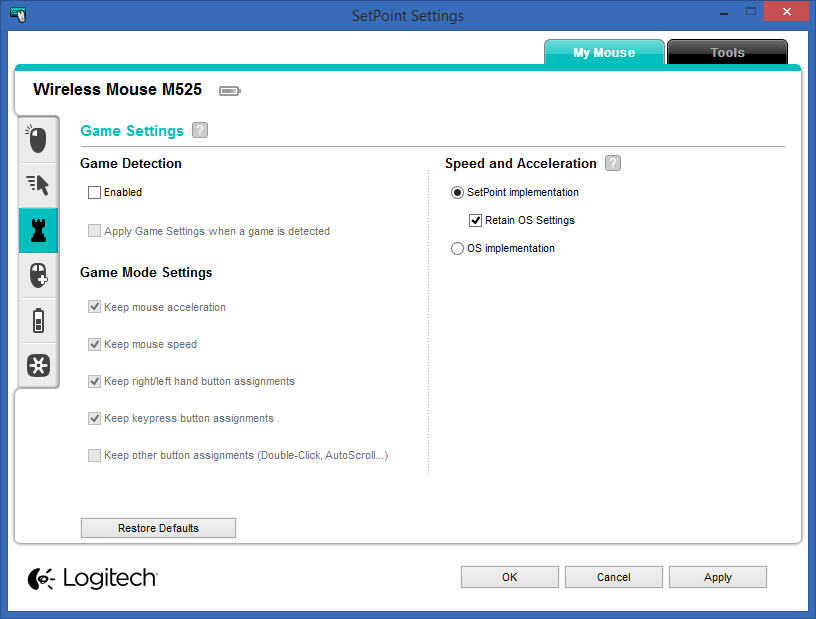The image size is (816, 619).
Task: Click Restore Defaults button
Action: [158, 528]
